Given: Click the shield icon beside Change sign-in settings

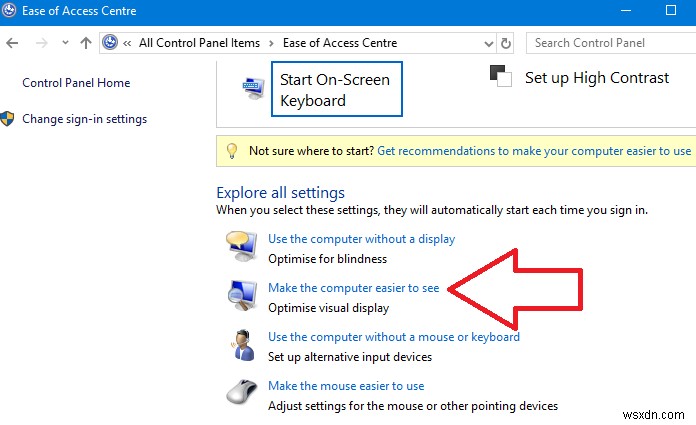Looking at the screenshot, I should pos(9,119).
